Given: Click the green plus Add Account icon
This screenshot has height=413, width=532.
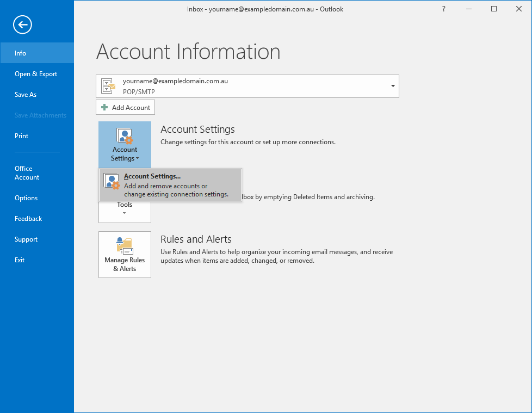Looking at the screenshot, I should point(104,108).
